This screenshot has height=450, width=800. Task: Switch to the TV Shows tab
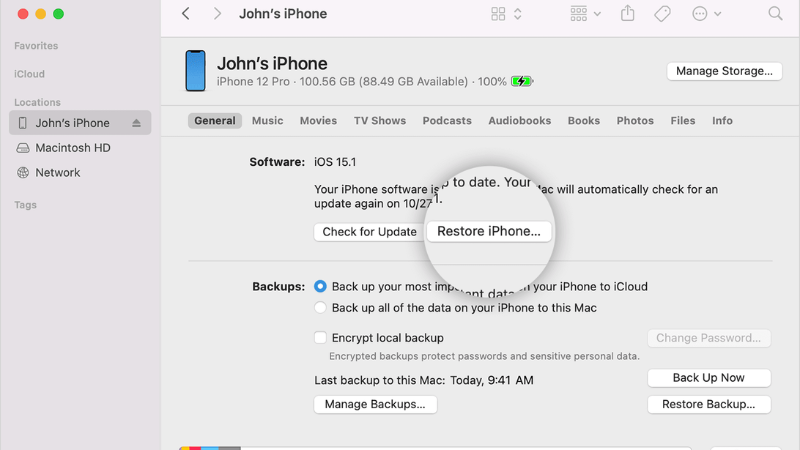click(380, 121)
